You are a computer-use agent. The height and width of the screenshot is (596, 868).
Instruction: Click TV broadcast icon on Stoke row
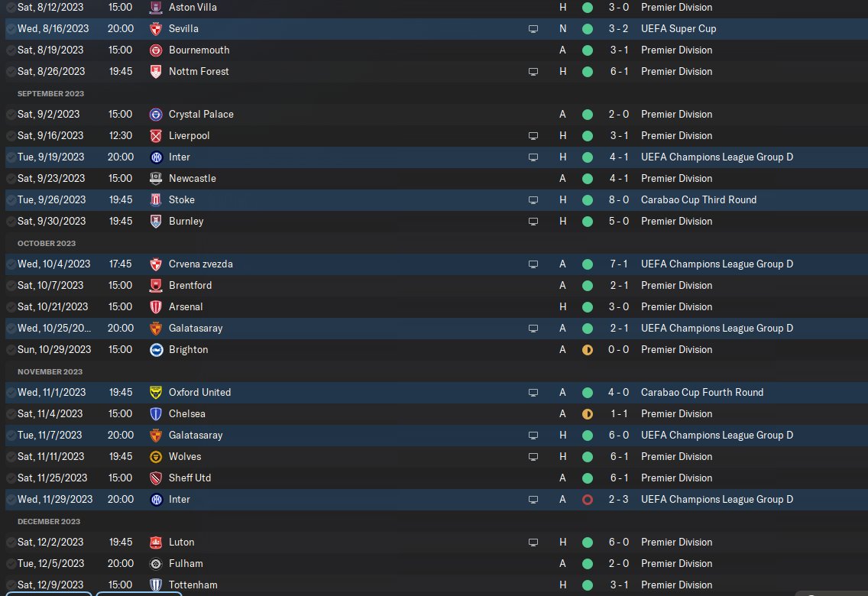(533, 199)
